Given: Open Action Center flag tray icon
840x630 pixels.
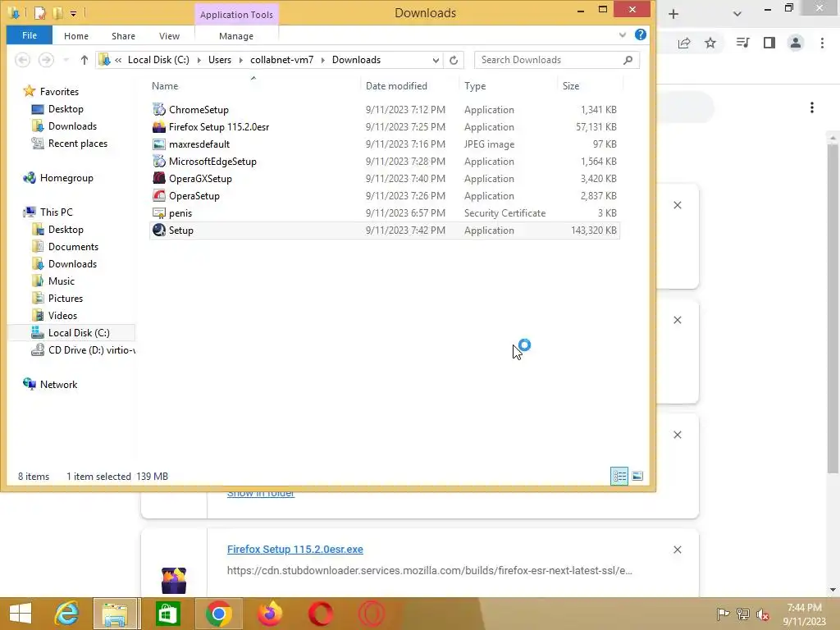Looking at the screenshot, I should click(723, 614).
